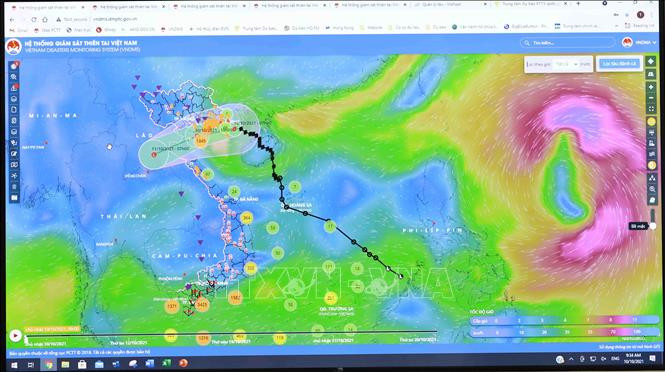Image resolution: width=665 pixels, height=372 pixels.
Task: Click the fullscreen extent icon on the right toolbar
Action: (651, 109)
